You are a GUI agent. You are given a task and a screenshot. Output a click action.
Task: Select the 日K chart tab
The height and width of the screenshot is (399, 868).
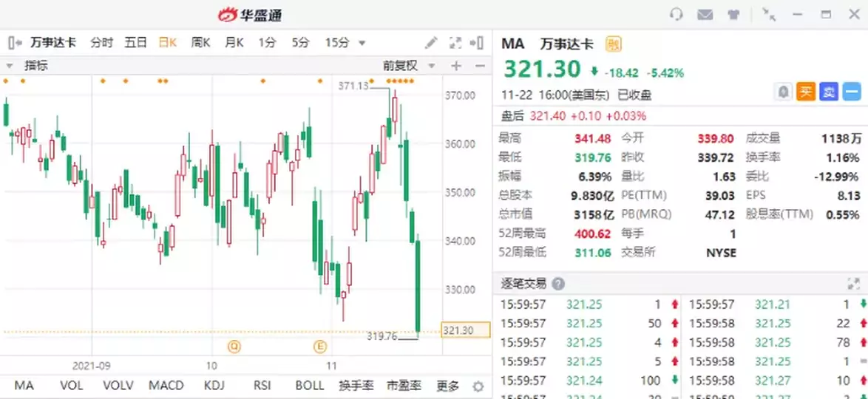pos(167,43)
